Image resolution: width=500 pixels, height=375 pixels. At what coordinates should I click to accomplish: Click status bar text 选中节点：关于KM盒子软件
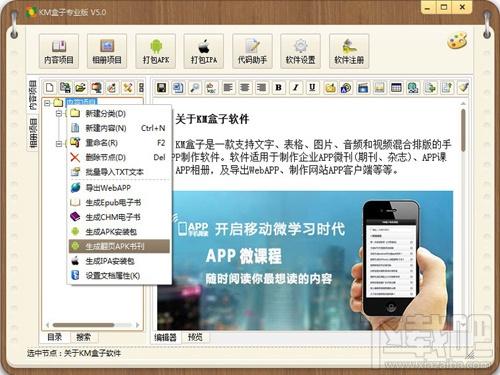click(74, 353)
